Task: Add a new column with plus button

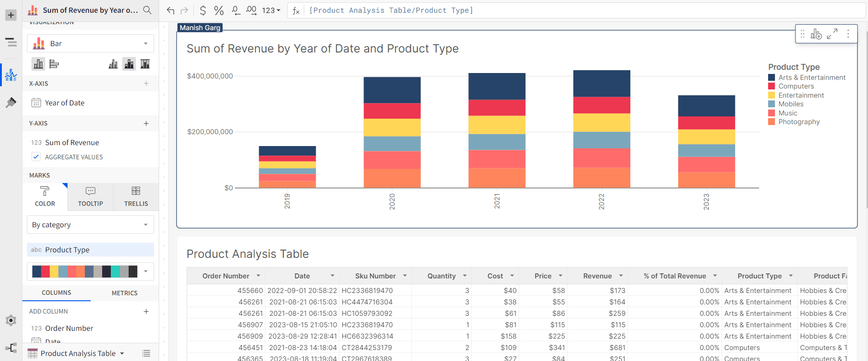Action: pos(146,311)
